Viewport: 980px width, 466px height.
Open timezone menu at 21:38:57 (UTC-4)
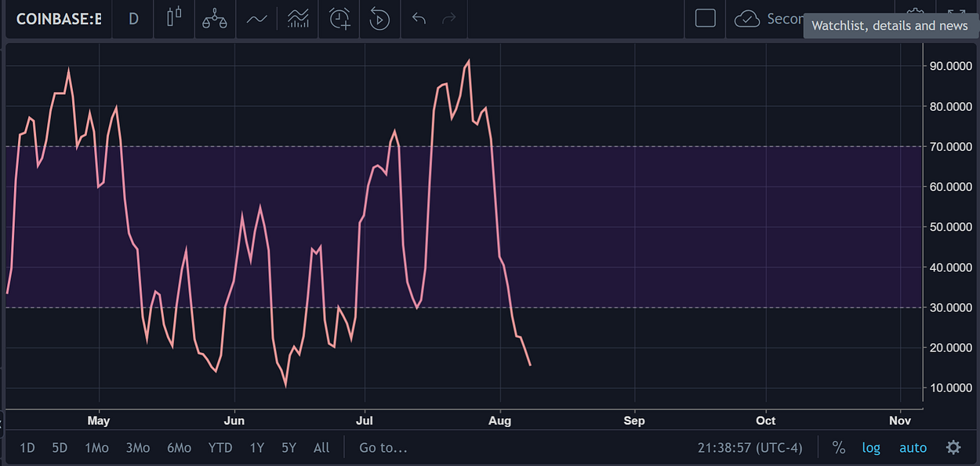[x=750, y=448]
